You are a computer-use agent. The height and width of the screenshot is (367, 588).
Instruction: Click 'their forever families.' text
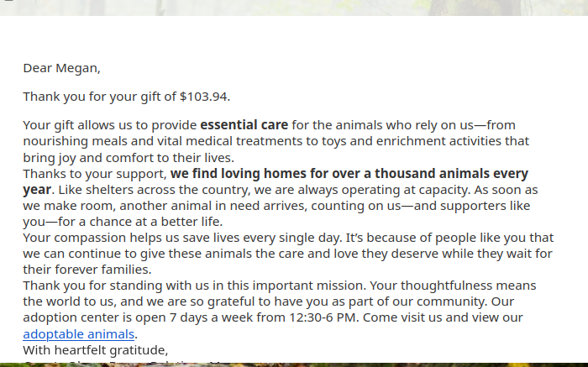[x=87, y=270]
